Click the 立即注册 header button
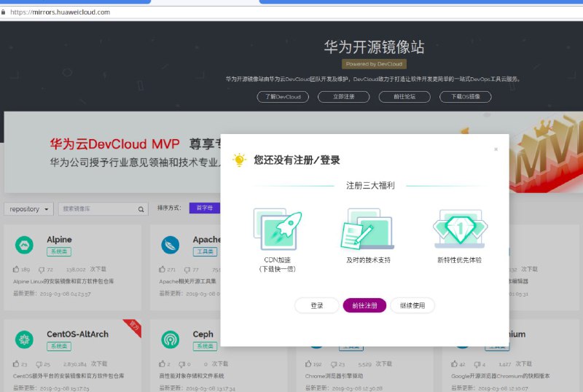Image resolution: width=583 pixels, height=392 pixels. point(343,97)
